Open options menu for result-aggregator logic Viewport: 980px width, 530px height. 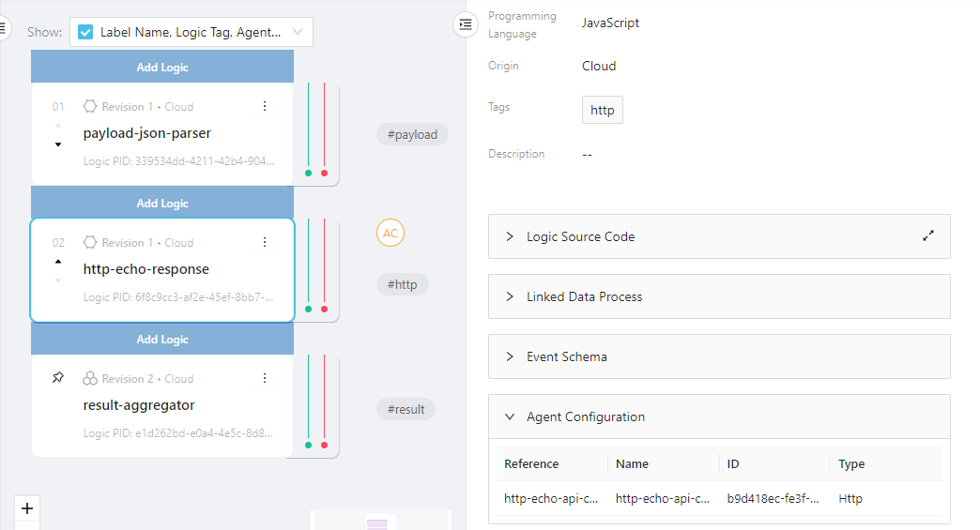[265, 378]
